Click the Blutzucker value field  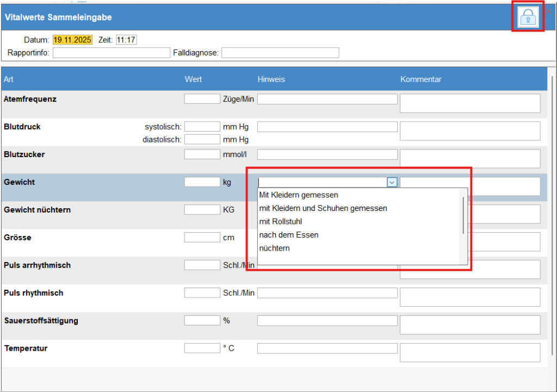(202, 154)
